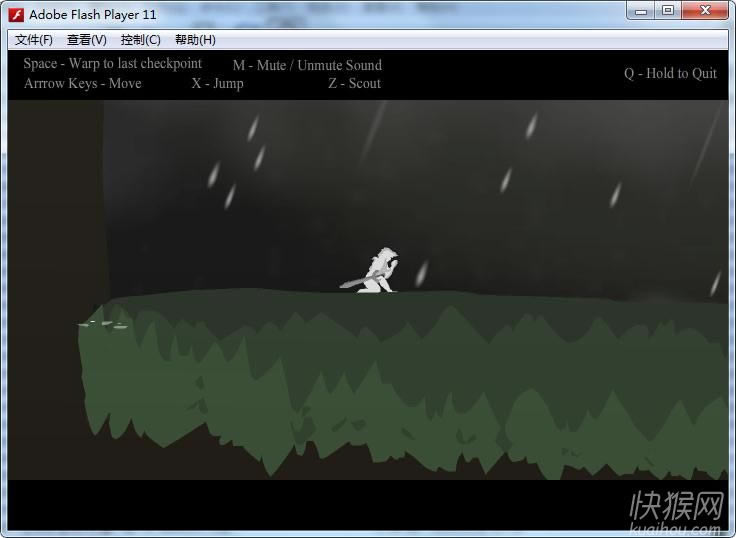Click the 快猴网 watermark logo

(x=675, y=507)
